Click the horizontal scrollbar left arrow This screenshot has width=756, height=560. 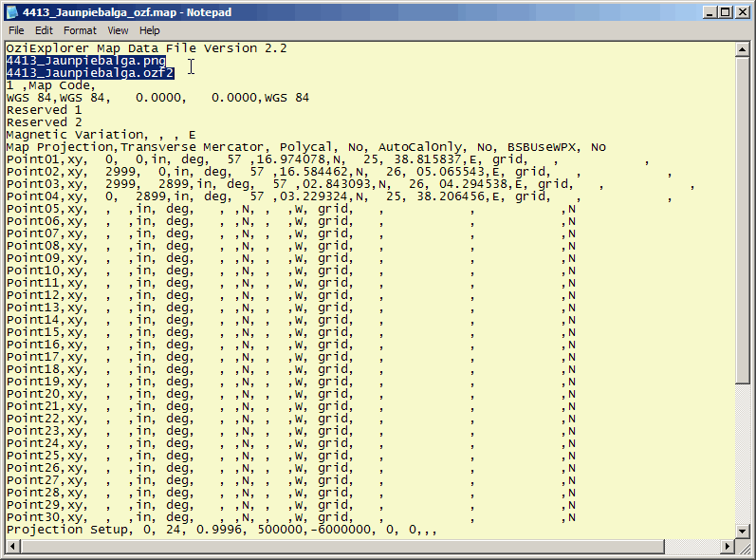(x=12, y=547)
